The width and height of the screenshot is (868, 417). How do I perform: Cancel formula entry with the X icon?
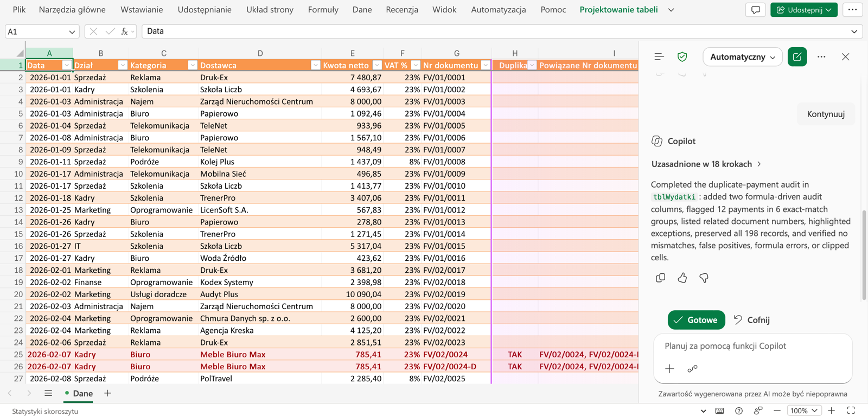(93, 31)
